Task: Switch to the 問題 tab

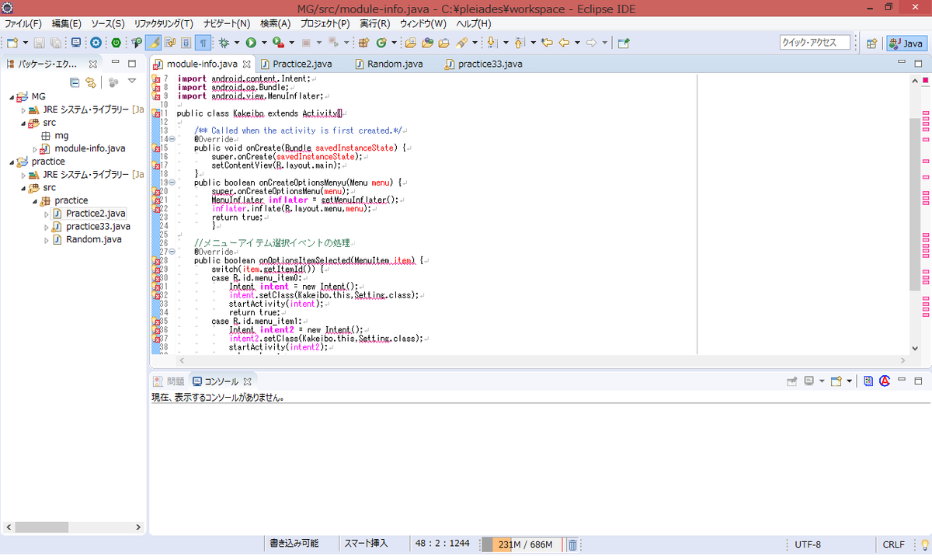Action: [169, 381]
